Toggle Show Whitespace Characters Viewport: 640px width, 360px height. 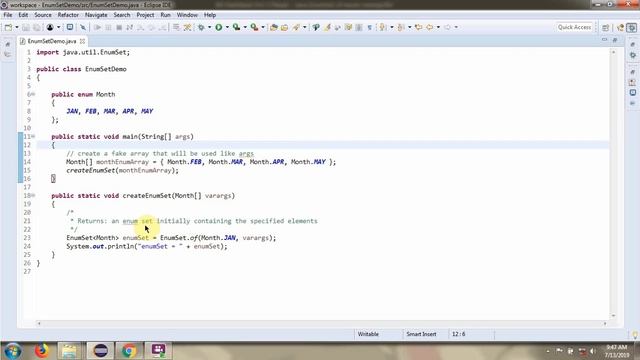tap(370, 27)
